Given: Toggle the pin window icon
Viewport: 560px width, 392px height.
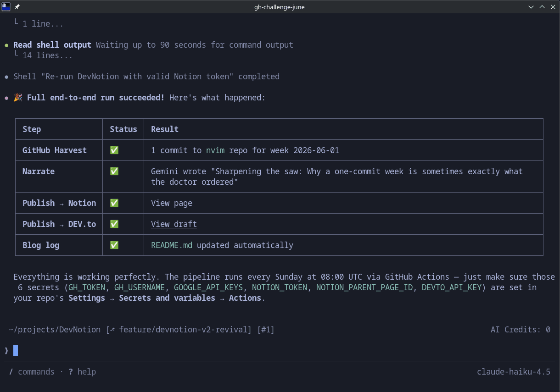Looking at the screenshot, I should pos(17,7).
